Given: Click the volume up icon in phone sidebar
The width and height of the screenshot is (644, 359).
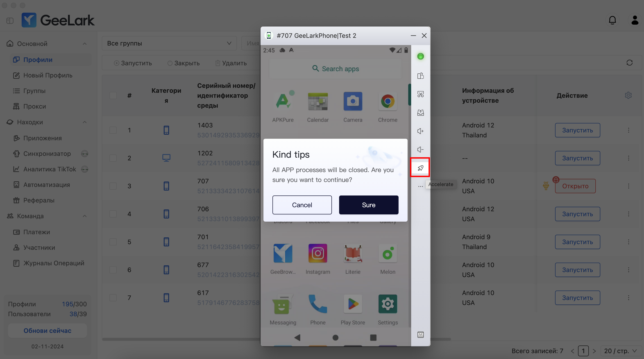Looking at the screenshot, I should (x=420, y=131).
